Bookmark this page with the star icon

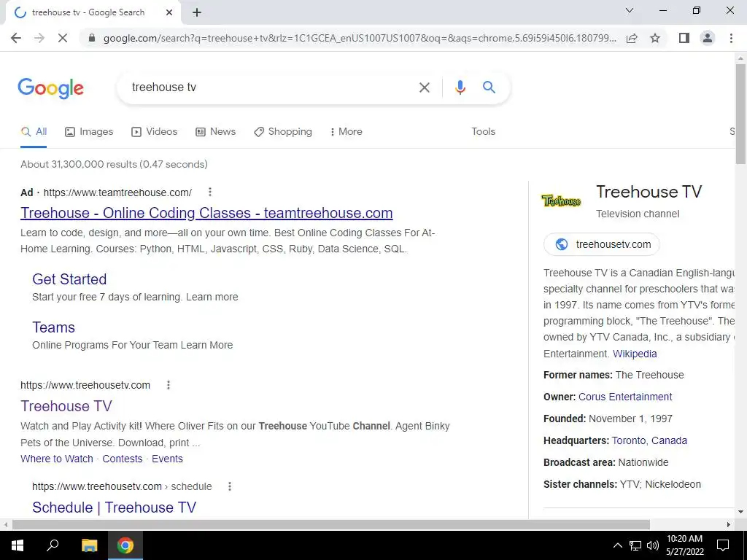[x=655, y=38]
